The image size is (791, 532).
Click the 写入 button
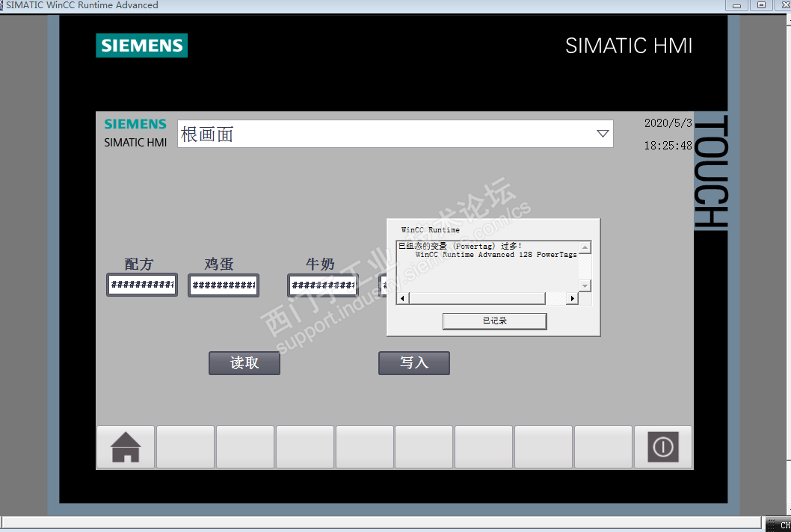[x=413, y=363]
